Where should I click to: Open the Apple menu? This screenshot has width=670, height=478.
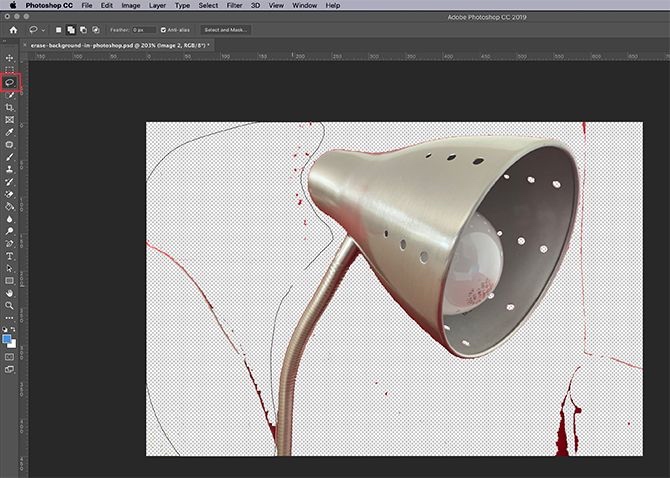[11, 6]
